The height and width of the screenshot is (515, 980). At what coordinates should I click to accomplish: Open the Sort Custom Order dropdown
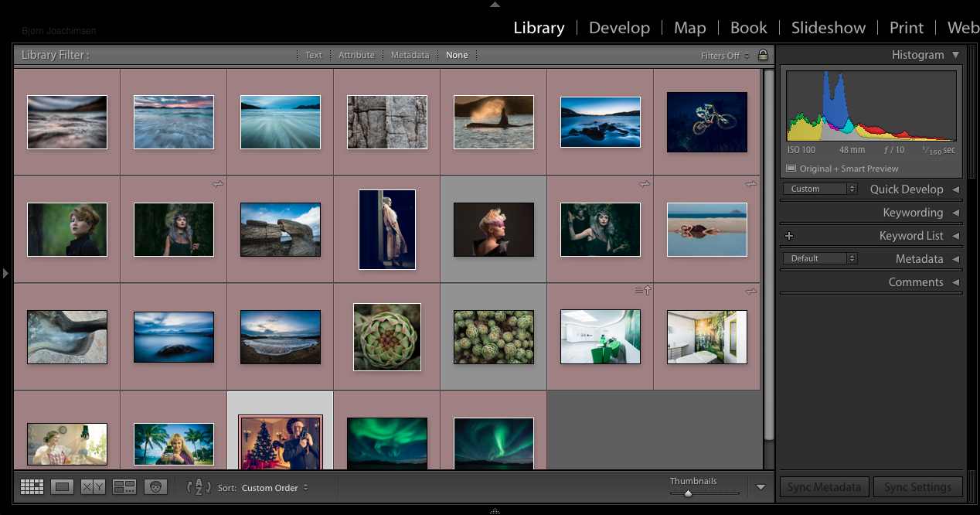pos(274,488)
